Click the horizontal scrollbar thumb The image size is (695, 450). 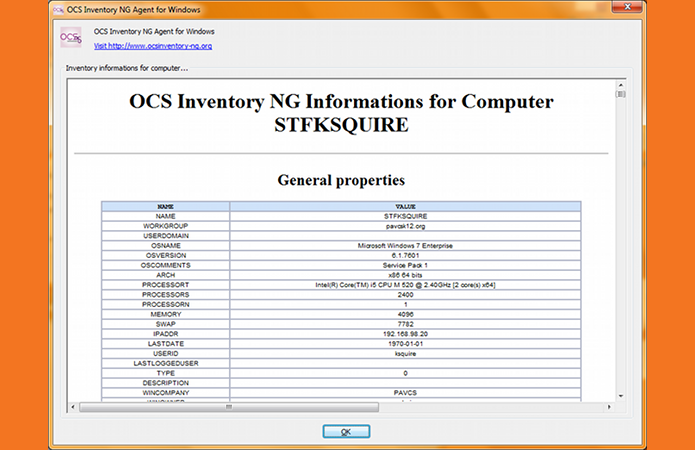(x=229, y=407)
